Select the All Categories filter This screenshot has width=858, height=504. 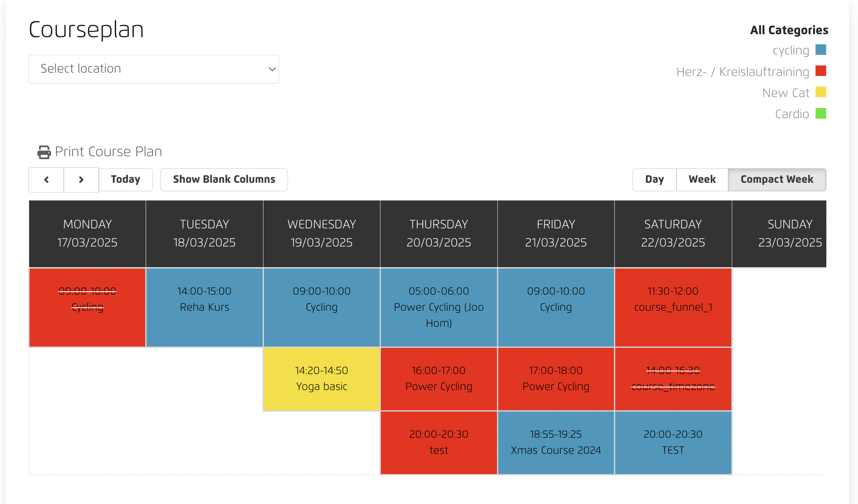point(789,30)
